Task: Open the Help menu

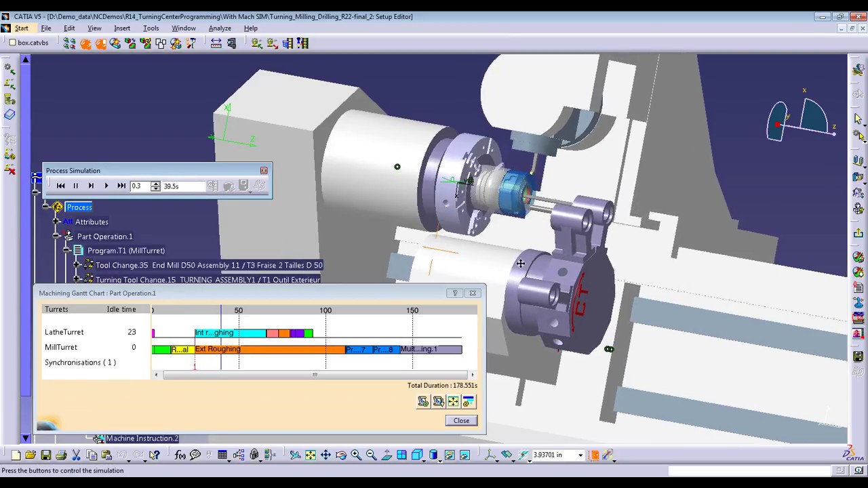Action: [x=250, y=28]
